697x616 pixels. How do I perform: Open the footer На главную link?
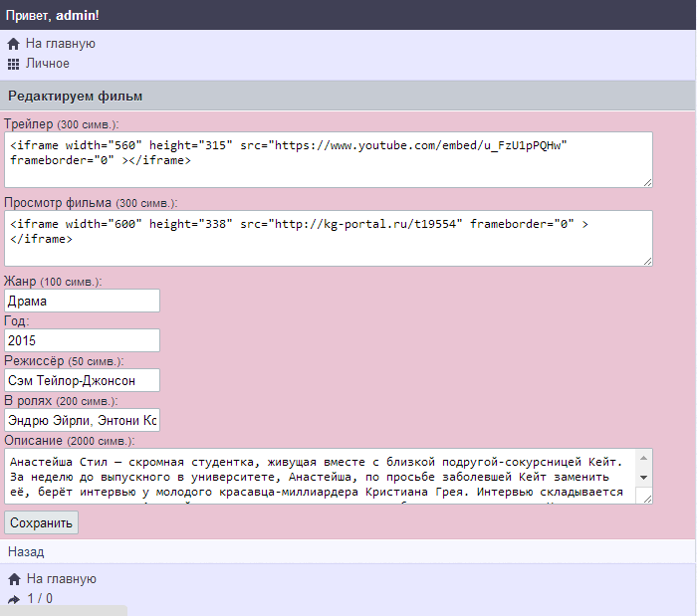coord(61,579)
